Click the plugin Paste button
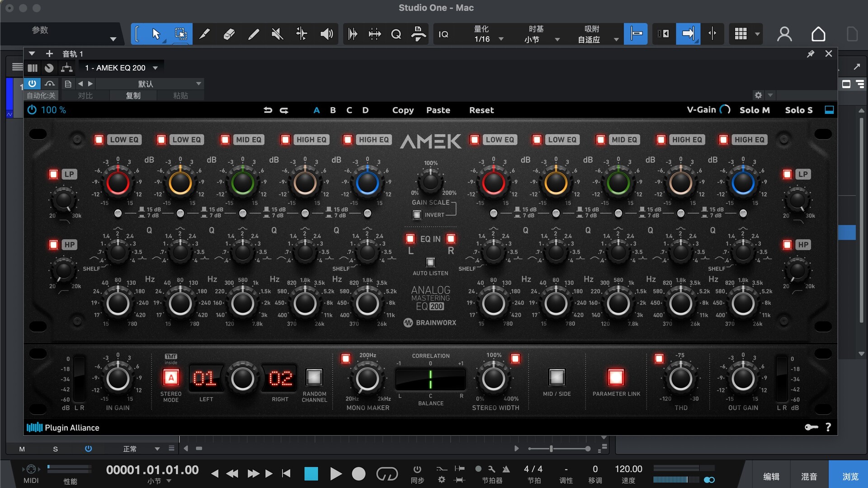868x488 pixels. [438, 110]
